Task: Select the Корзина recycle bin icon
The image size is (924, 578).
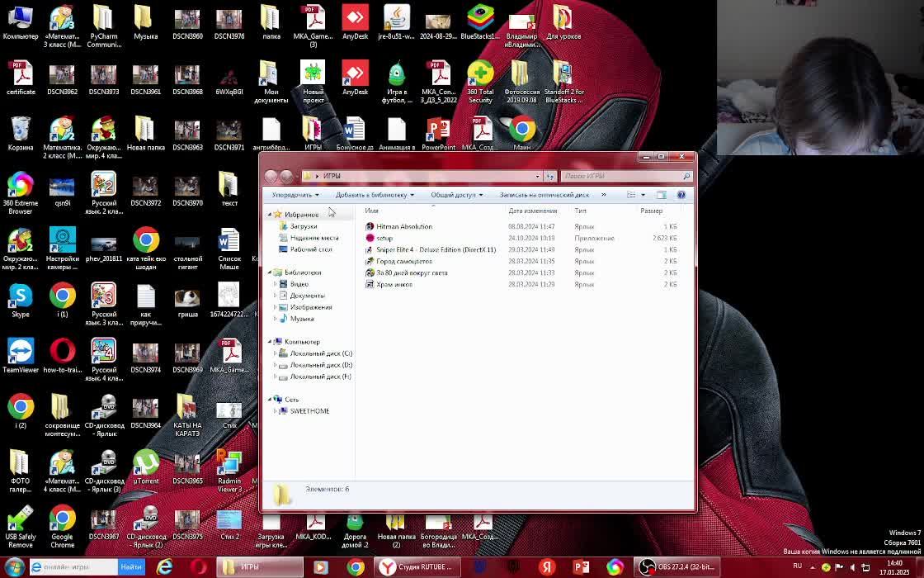Action: (x=21, y=130)
